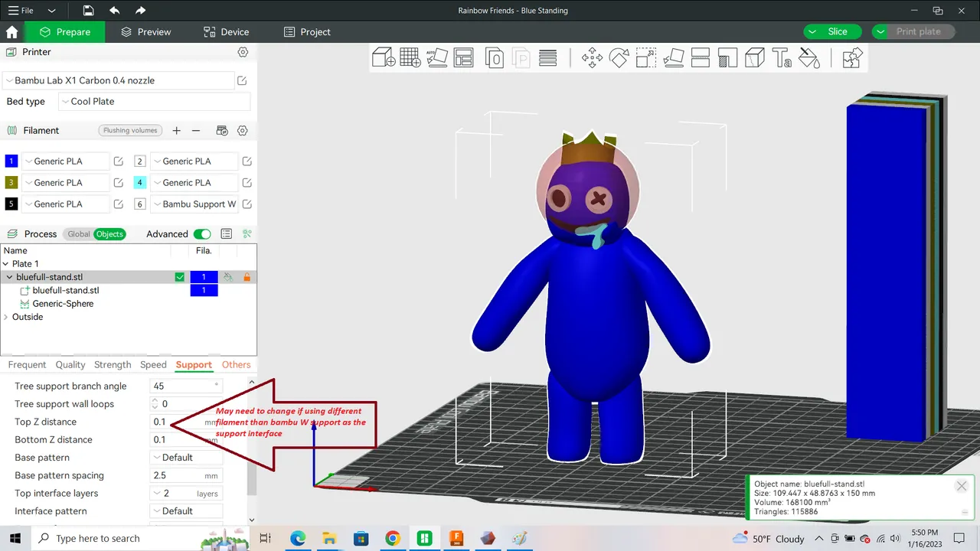Image resolution: width=980 pixels, height=551 pixels.
Task: Open the Assembly view puzzle icon
Action: tap(852, 57)
